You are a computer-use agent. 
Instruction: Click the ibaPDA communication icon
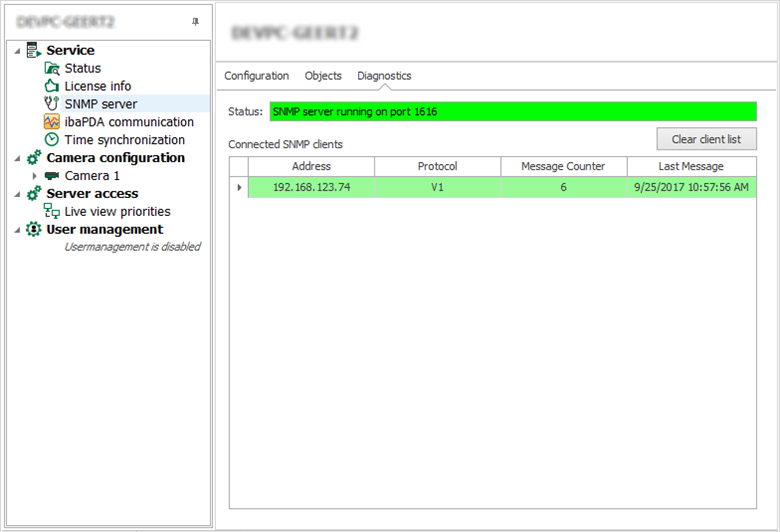[52, 122]
